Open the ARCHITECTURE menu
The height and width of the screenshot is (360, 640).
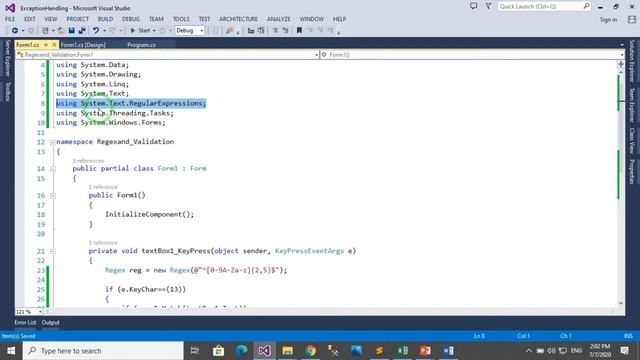(x=238, y=19)
